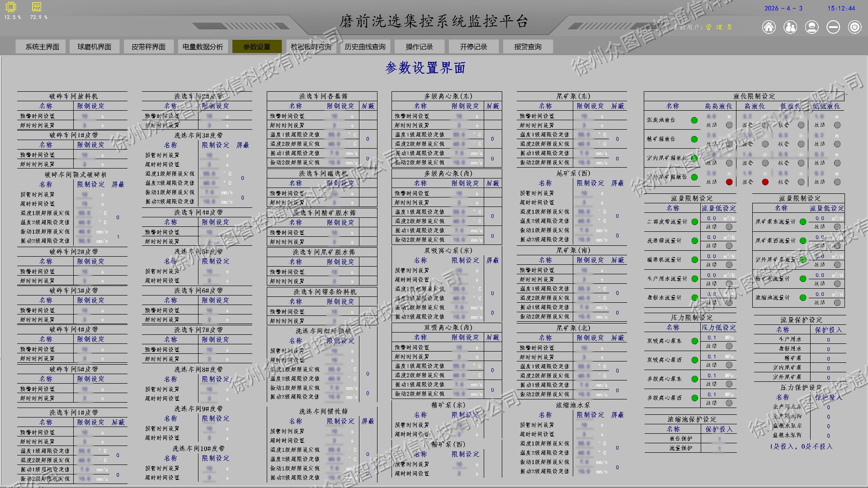Click green lamp next to 尾矿泵西流量计
Image resolution: width=868 pixels, height=488 pixels.
click(803, 241)
